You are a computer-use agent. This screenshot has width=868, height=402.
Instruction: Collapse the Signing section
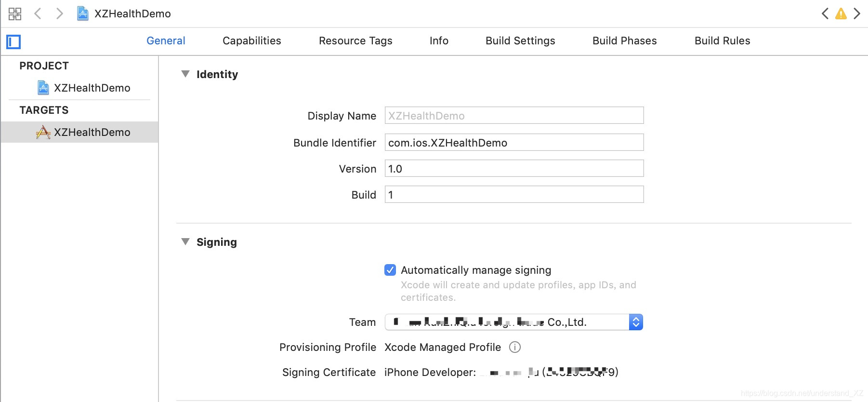[x=185, y=241]
